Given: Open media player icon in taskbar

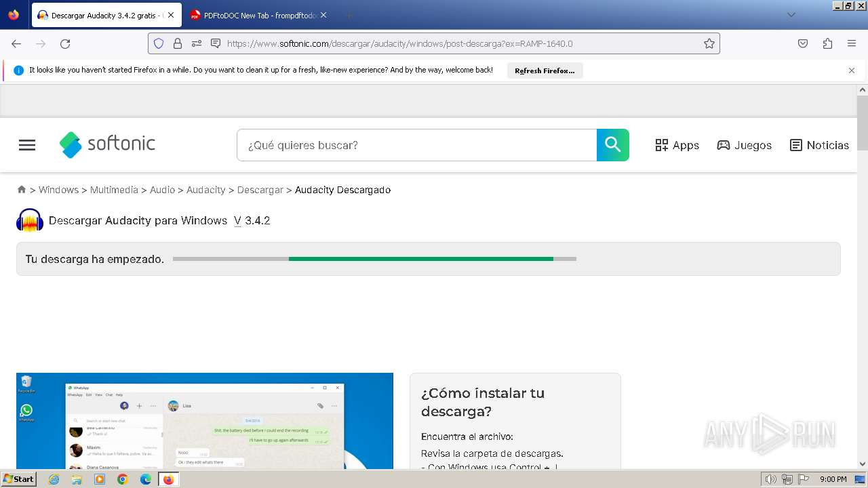Looking at the screenshot, I should (x=100, y=479).
